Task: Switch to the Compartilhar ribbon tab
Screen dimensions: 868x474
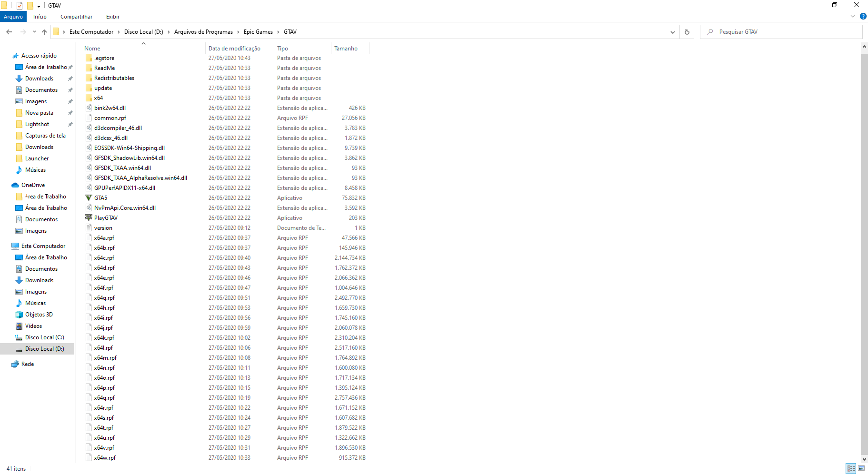Action: click(76, 16)
